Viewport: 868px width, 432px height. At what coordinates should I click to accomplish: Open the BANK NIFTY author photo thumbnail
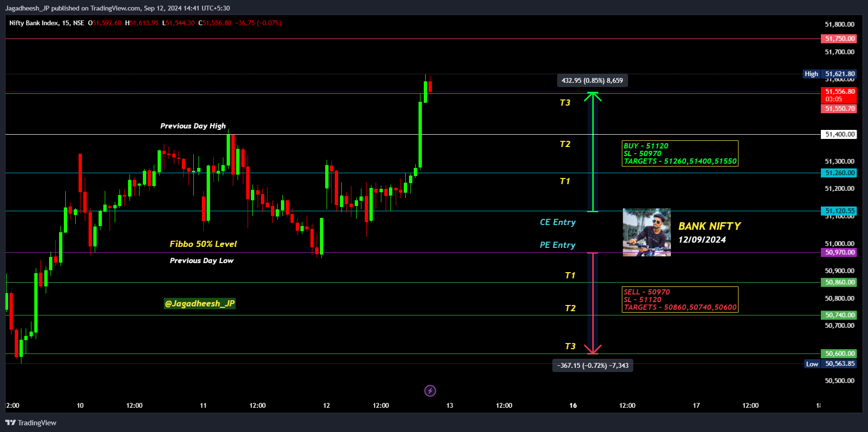(647, 232)
